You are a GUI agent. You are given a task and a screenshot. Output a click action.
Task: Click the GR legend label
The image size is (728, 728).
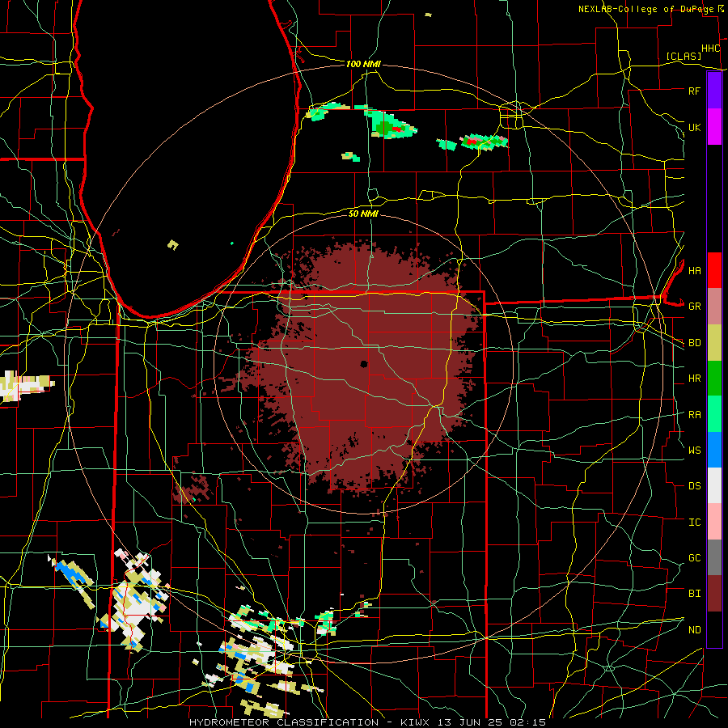[694, 307]
